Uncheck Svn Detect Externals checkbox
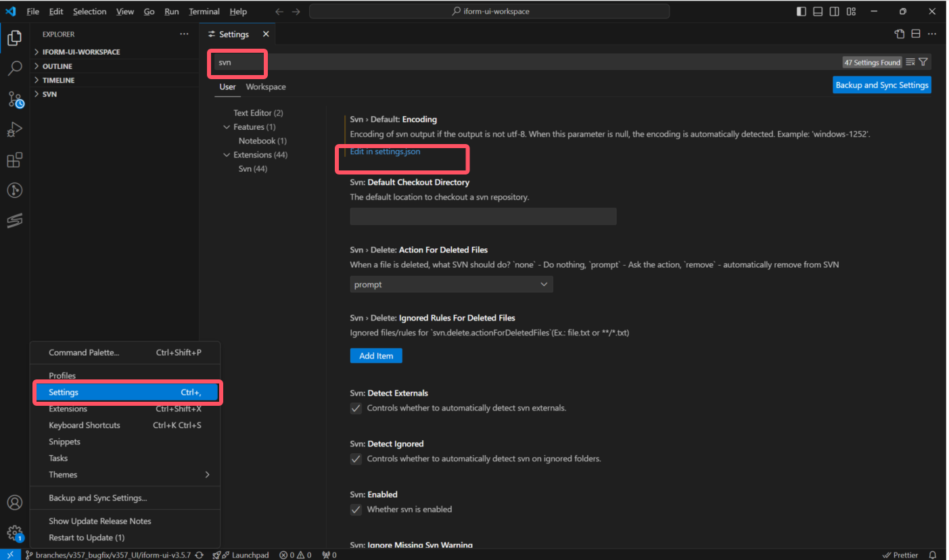Image resolution: width=949 pixels, height=560 pixels. (x=356, y=409)
